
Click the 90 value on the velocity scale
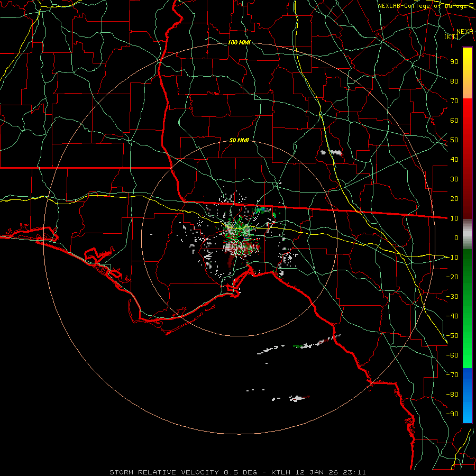454,62
